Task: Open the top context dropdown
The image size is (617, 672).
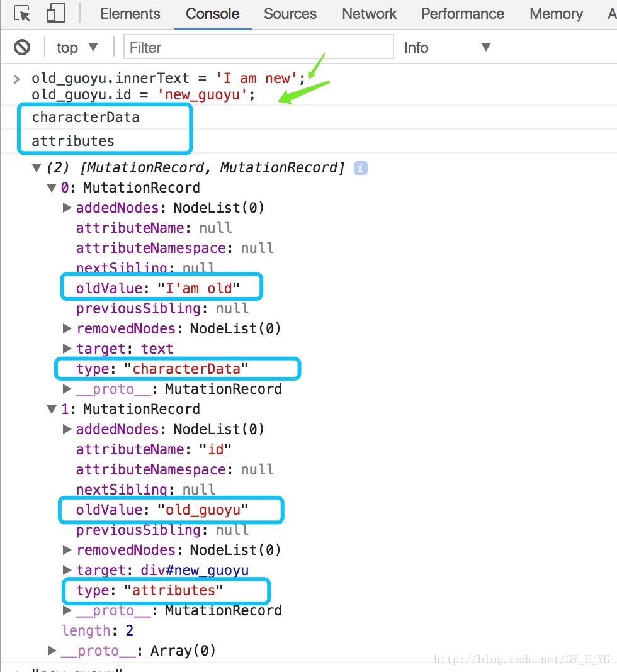Action: click(x=77, y=47)
